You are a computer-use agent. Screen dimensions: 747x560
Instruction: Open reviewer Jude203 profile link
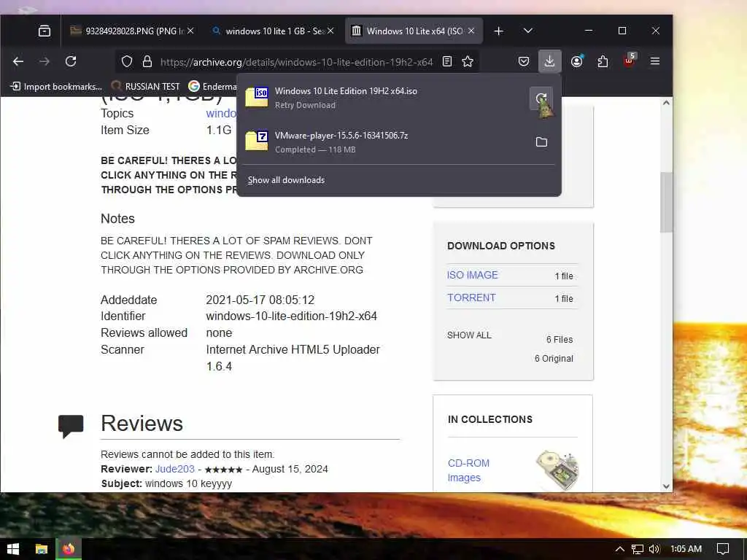[x=175, y=469]
